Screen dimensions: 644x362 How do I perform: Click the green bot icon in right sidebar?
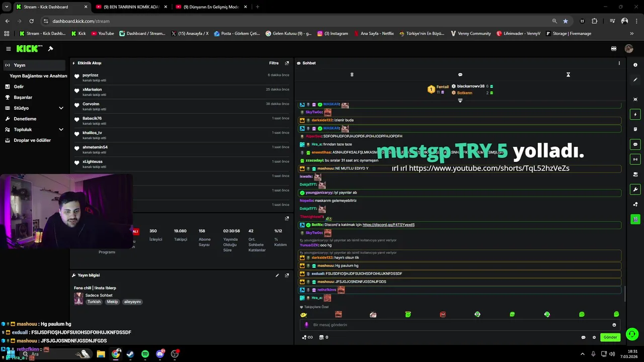point(635,219)
